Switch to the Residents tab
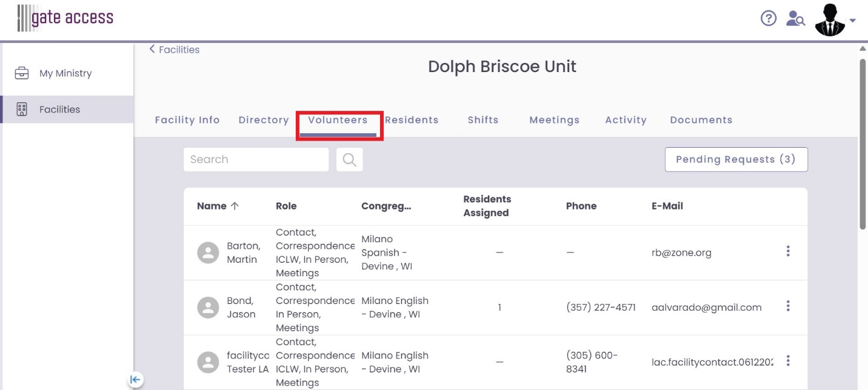Viewport: 868px width, 390px height. click(x=412, y=120)
